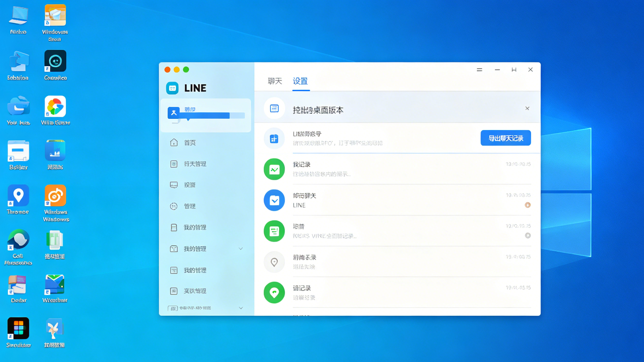Open the 巡管 chat row title

click(x=299, y=226)
